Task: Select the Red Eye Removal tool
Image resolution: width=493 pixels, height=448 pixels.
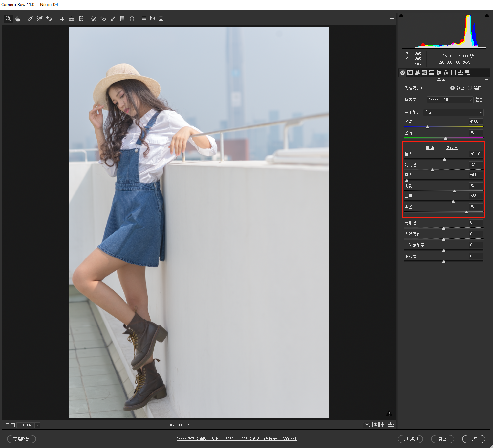Action: pos(103,19)
